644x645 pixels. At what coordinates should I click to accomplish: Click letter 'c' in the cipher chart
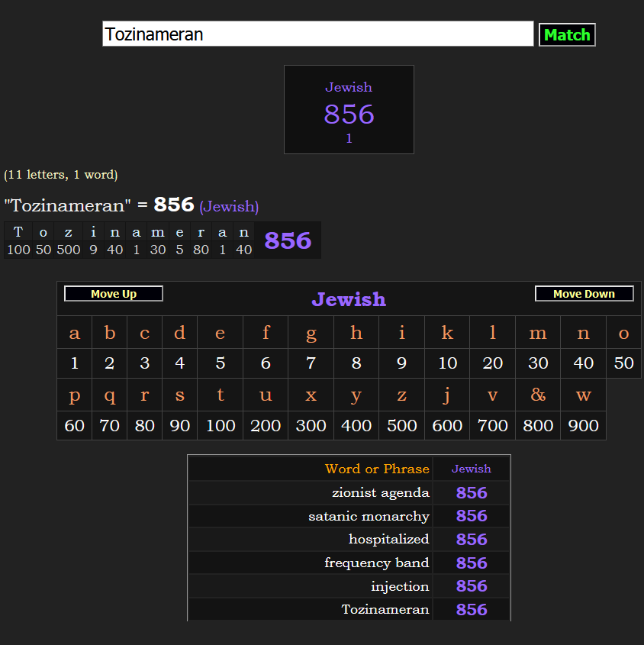click(x=144, y=332)
